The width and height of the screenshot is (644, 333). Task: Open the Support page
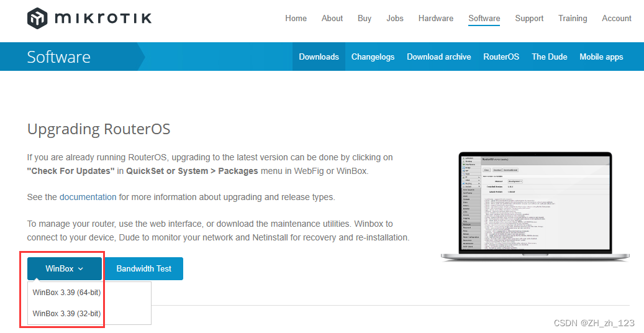[529, 19]
